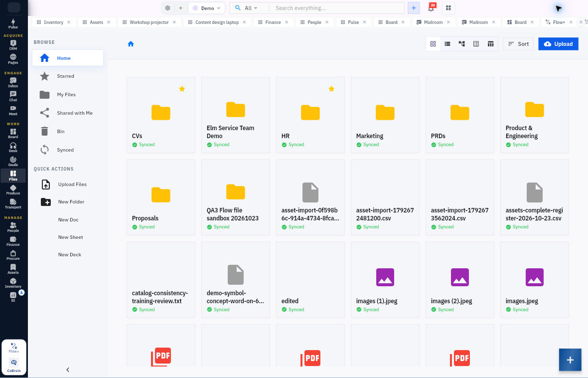Switch to table columns view layout
This screenshot has height=378, width=588.
[490, 44]
